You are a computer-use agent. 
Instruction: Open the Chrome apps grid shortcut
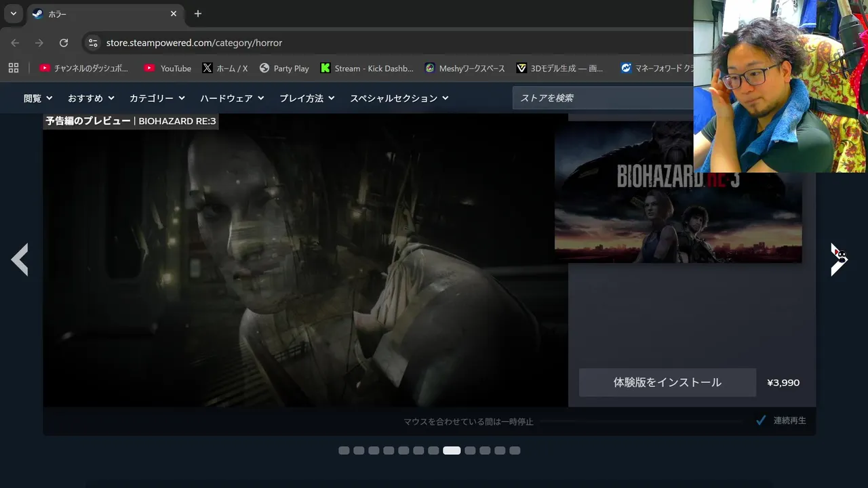[x=14, y=68]
